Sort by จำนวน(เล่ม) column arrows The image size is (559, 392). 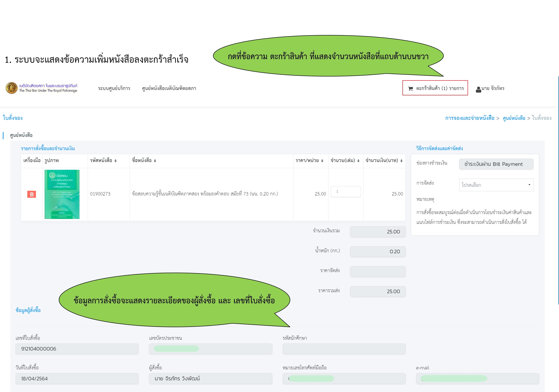358,161
